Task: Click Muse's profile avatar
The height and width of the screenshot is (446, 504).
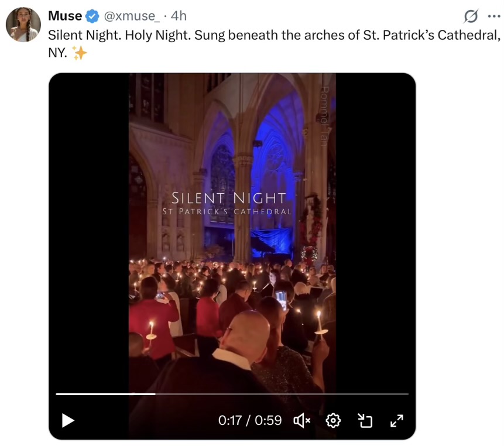Action: click(23, 25)
